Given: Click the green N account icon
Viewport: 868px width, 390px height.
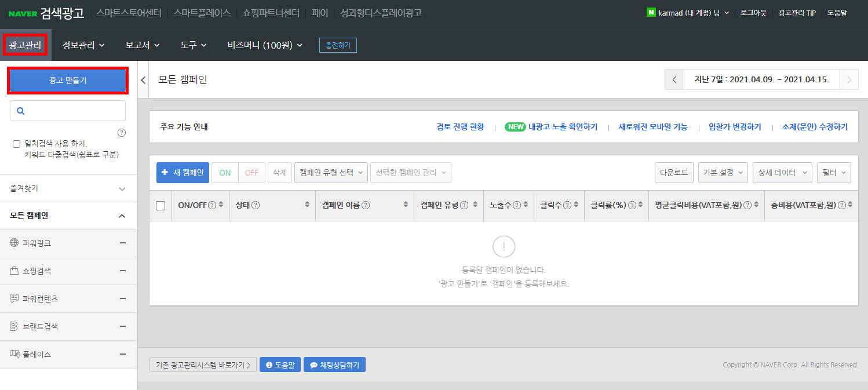Looking at the screenshot, I should (x=651, y=12).
